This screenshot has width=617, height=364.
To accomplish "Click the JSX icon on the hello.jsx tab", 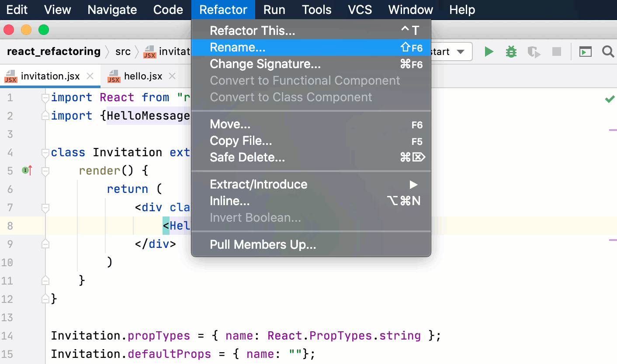I will coord(113,76).
